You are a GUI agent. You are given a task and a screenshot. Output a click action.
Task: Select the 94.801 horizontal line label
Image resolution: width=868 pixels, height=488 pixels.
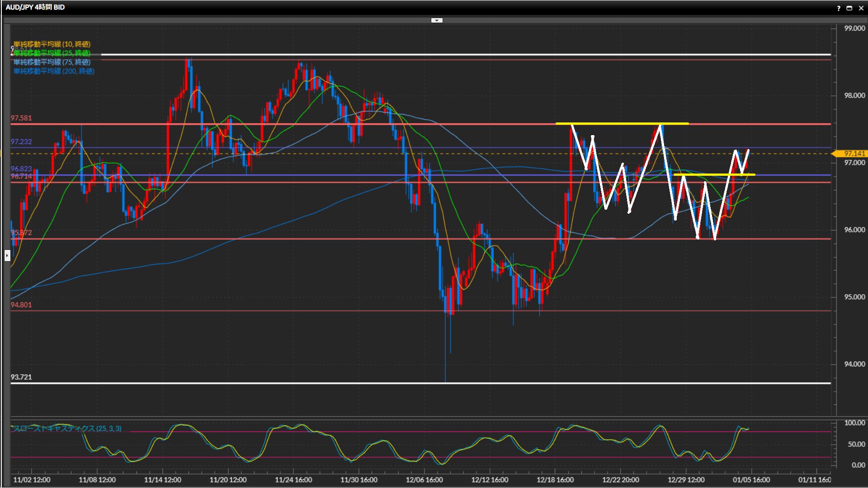point(21,305)
